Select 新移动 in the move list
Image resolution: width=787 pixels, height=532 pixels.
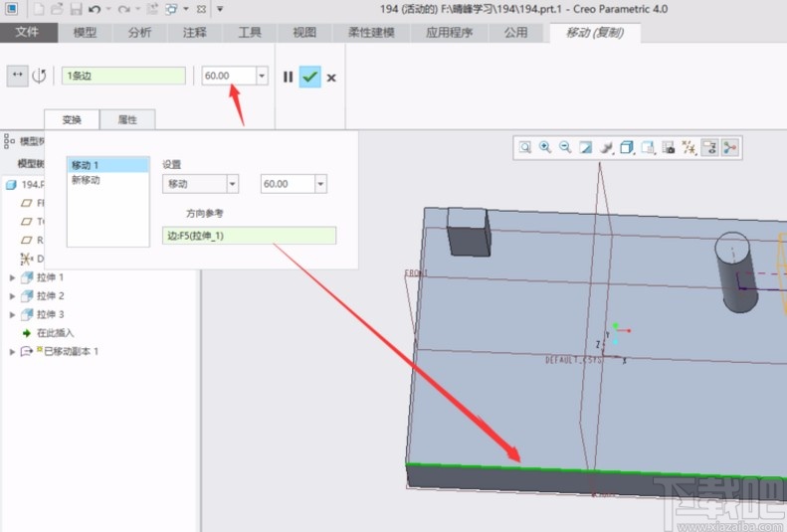click(107, 180)
